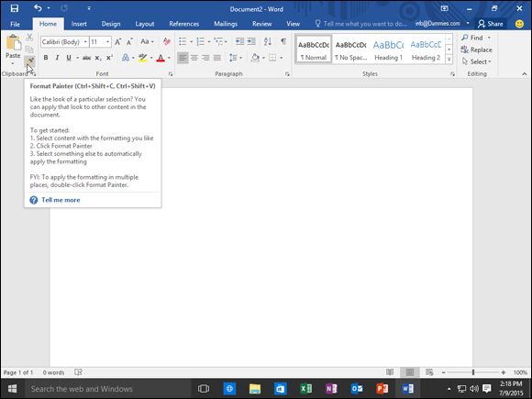
Task: Click the Tell me what you want to do box
Action: (x=361, y=24)
